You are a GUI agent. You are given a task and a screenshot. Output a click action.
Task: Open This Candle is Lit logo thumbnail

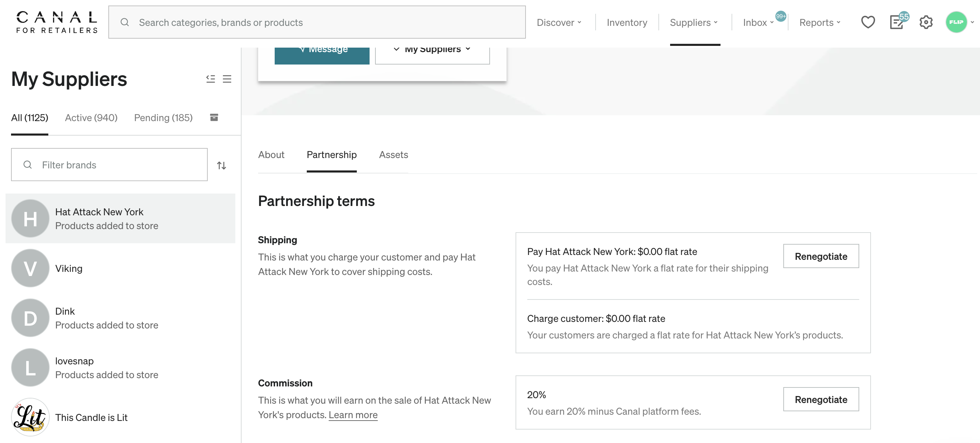[x=30, y=417]
